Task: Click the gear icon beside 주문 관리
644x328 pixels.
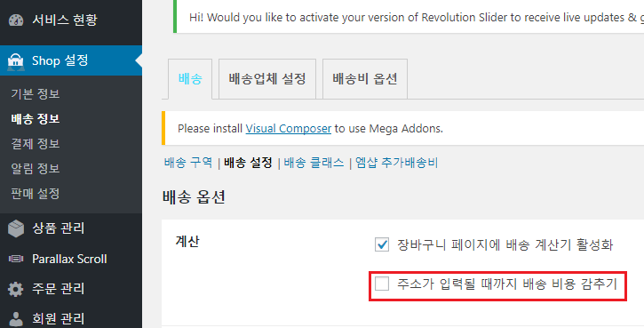Action: pyautogui.click(x=16, y=289)
